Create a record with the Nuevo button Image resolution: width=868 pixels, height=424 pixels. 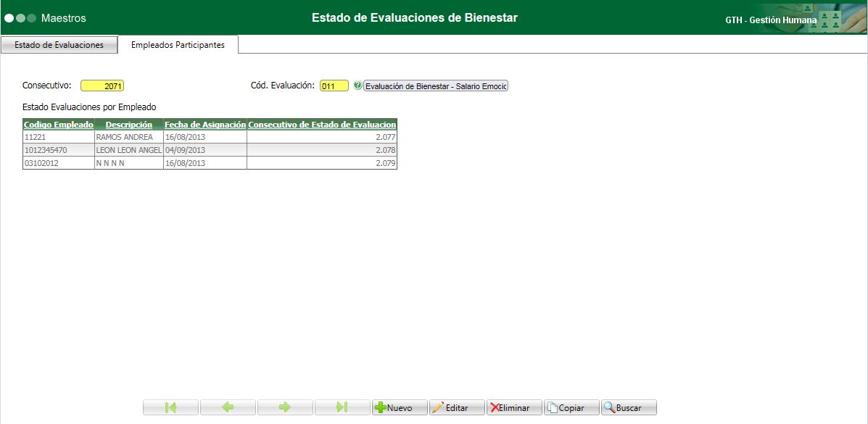(400, 407)
